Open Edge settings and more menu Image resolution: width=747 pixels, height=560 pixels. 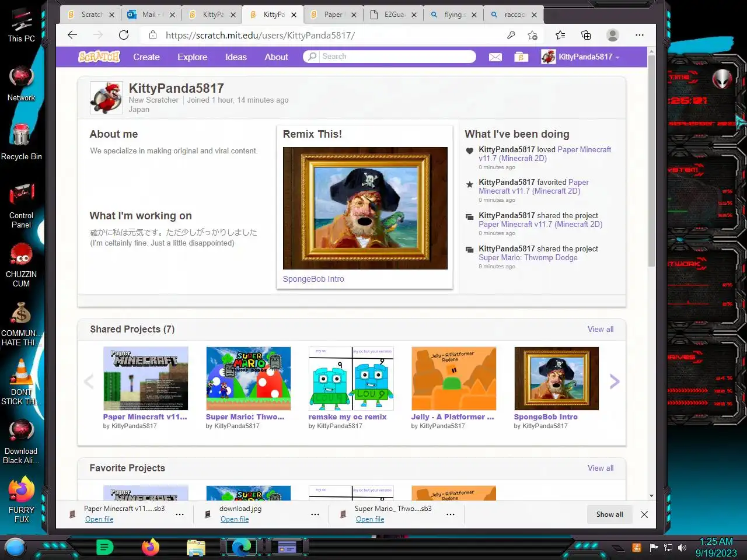(640, 35)
